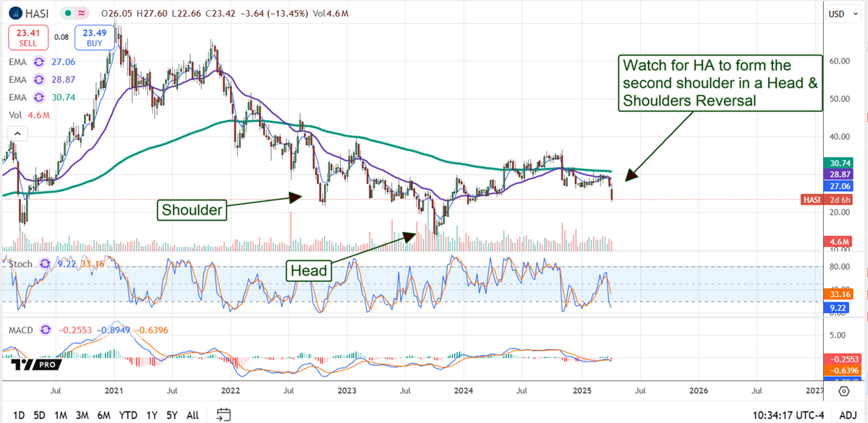The image size is (868, 423).
Task: Click the MACD indicator source icon
Action: 45,330
